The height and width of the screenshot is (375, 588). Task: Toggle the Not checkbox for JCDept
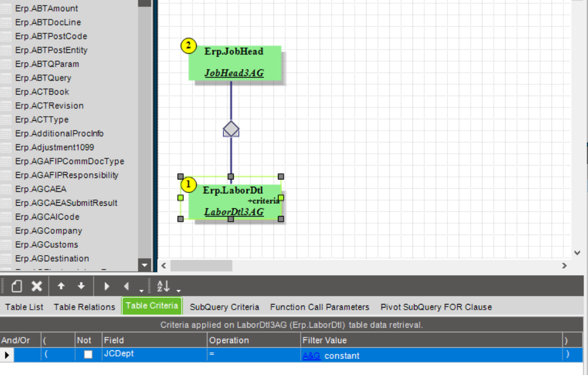click(88, 354)
